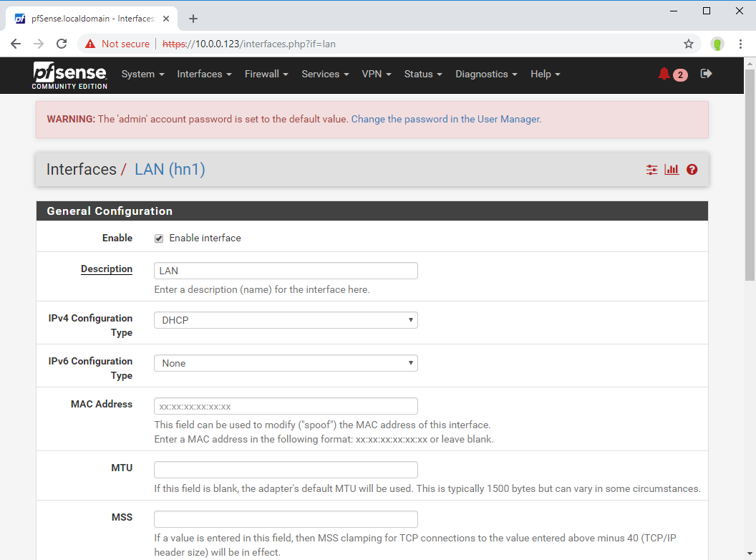
Task: Click the page vertical scrollbar thumb
Action: click(x=750, y=175)
